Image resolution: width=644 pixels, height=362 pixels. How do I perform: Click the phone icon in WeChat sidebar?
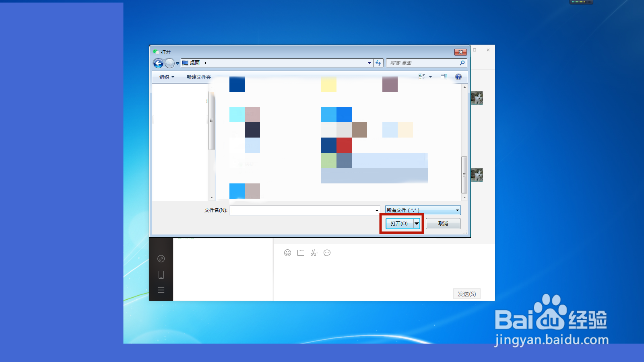pos(161,275)
